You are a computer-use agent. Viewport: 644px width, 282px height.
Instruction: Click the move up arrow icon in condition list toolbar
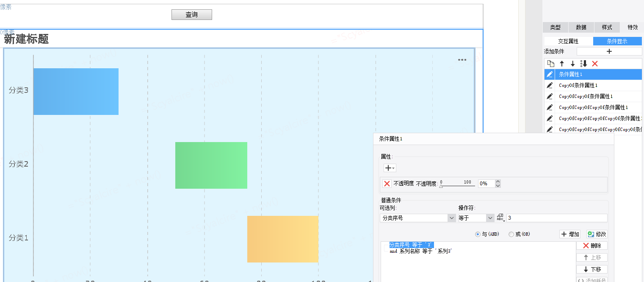(x=562, y=64)
